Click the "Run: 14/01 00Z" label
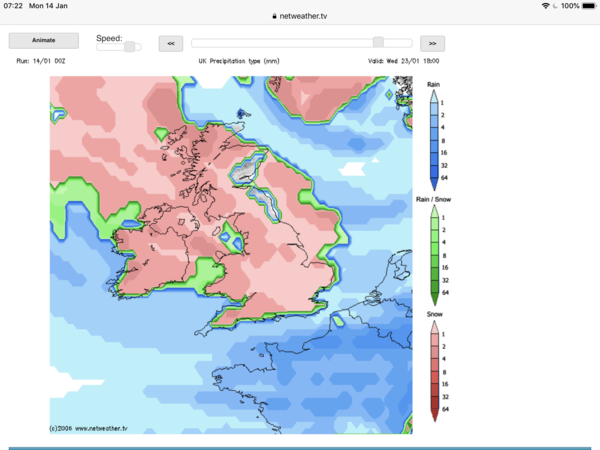 41,61
